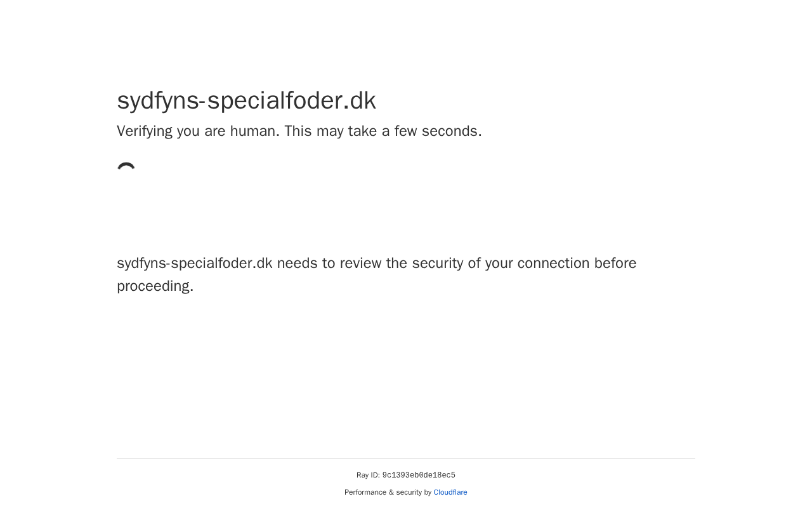Click the "Verifying you are human" sentence
Screen dimensions: 812x508
(x=198, y=131)
